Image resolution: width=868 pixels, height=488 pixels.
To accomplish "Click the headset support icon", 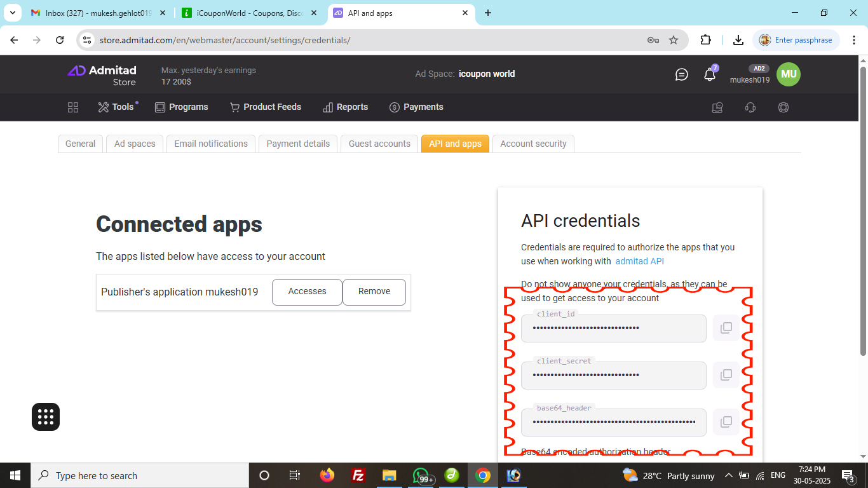I will pos(750,107).
